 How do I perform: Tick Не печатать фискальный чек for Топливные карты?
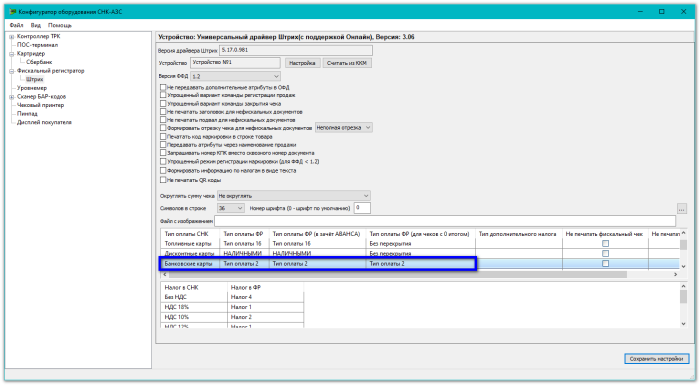coord(605,244)
